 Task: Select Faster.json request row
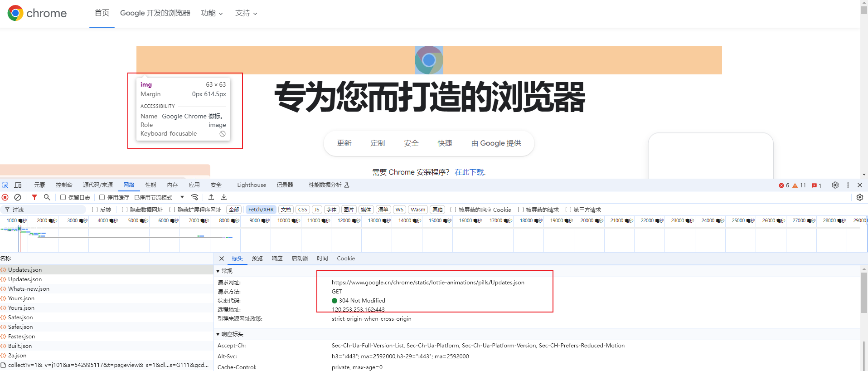click(107, 337)
